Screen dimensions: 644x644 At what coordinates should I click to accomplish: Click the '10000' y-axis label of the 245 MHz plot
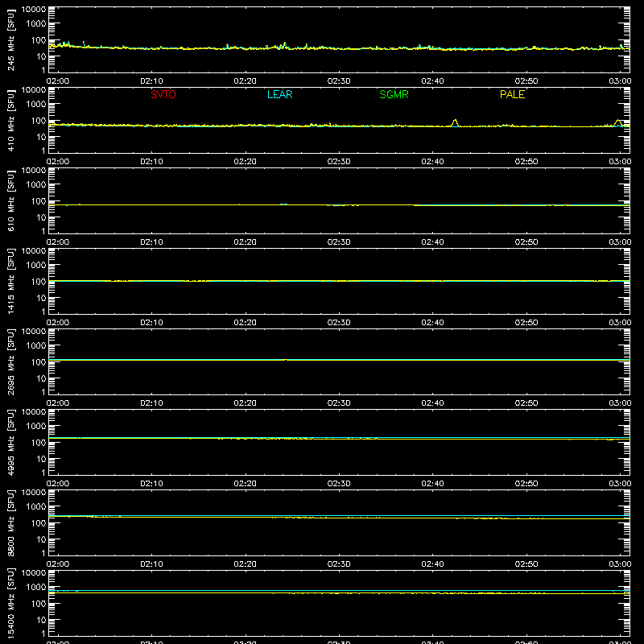pos(34,10)
